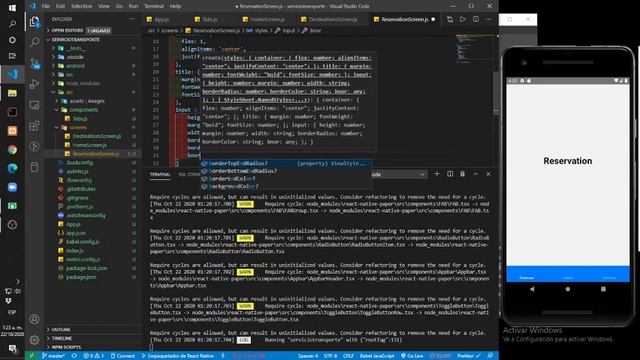Collapse the screens folder
The width and height of the screenshot is (640, 360).
[x=78, y=127]
